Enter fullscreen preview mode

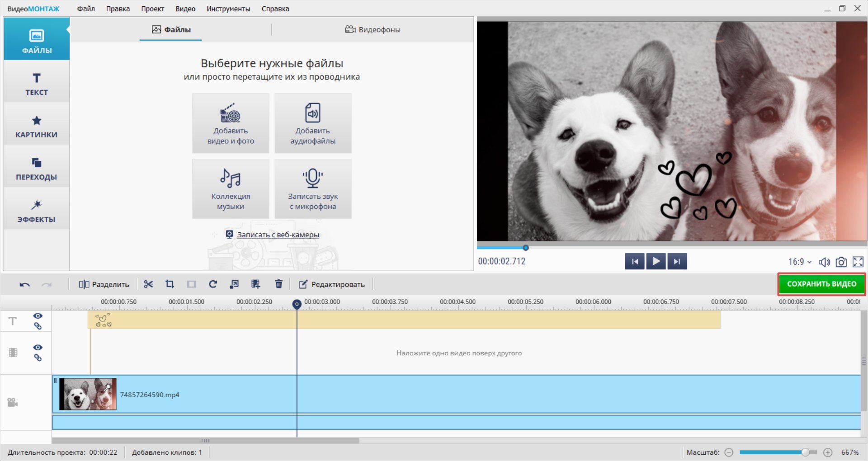pos(858,262)
